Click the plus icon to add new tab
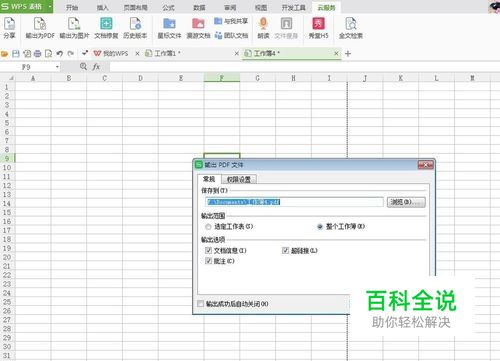500x361 pixels. 348,53
